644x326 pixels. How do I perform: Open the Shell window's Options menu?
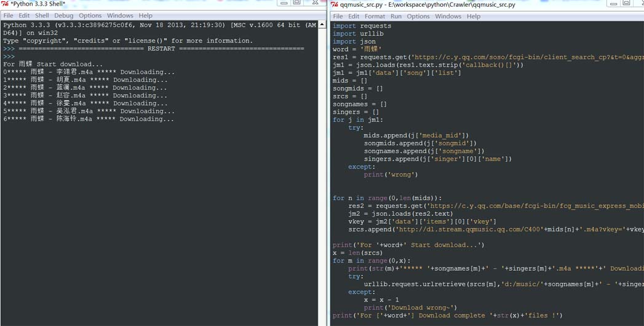click(x=90, y=15)
